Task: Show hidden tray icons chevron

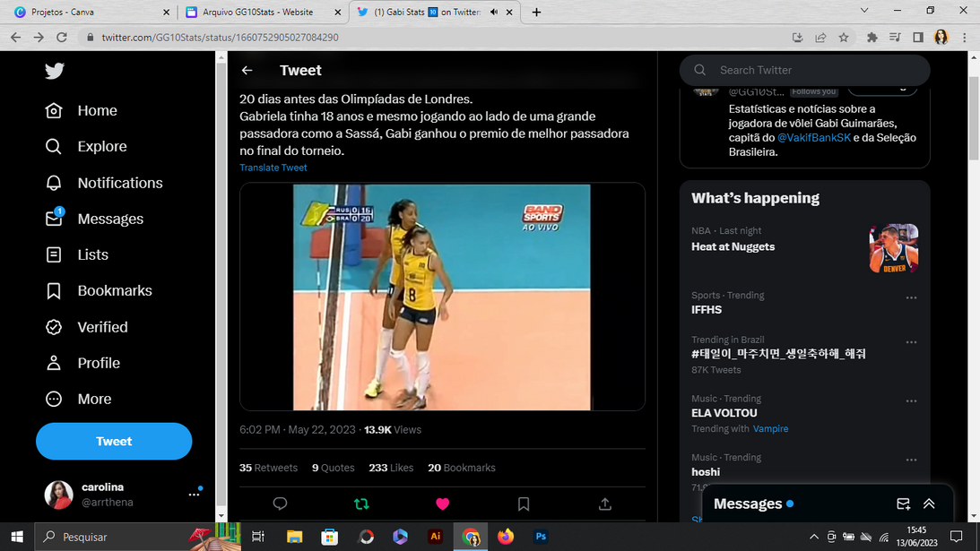Action: [814, 537]
